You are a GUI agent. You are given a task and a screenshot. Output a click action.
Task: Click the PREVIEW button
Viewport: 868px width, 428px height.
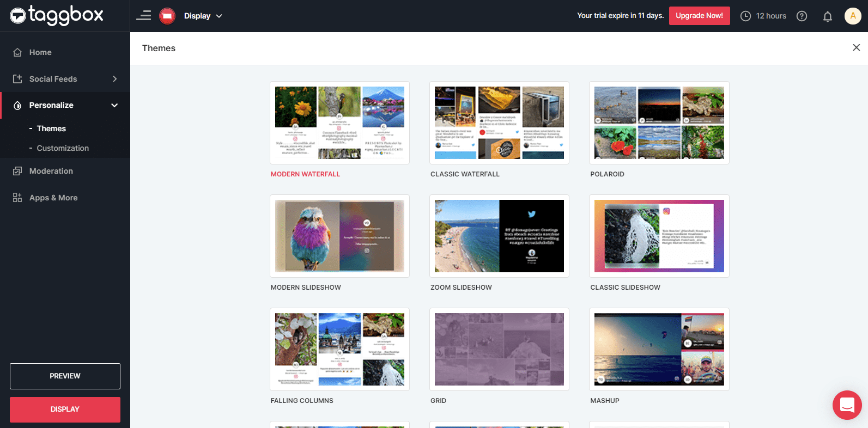[65, 376]
